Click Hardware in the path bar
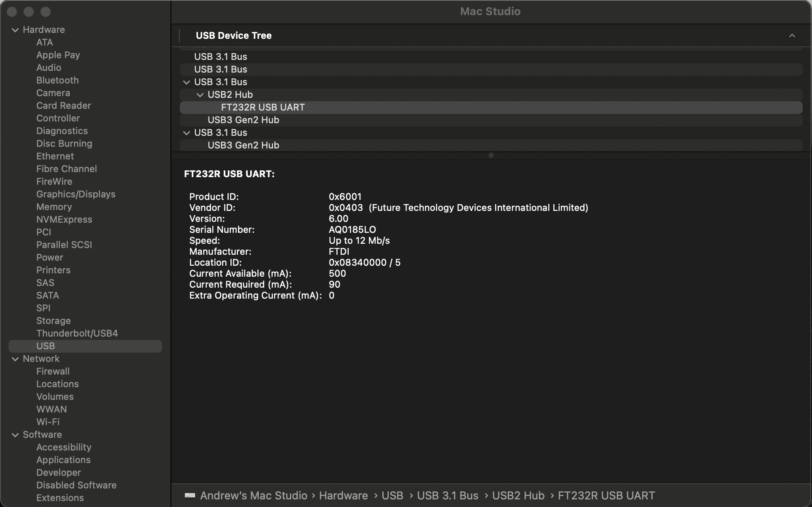The height and width of the screenshot is (507, 812). 343,496
